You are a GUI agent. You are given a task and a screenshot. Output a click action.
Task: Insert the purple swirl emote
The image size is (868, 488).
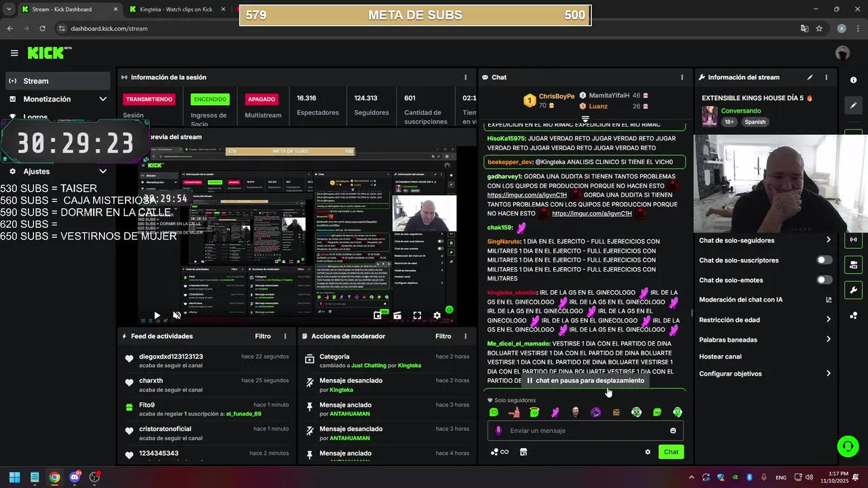point(595,412)
